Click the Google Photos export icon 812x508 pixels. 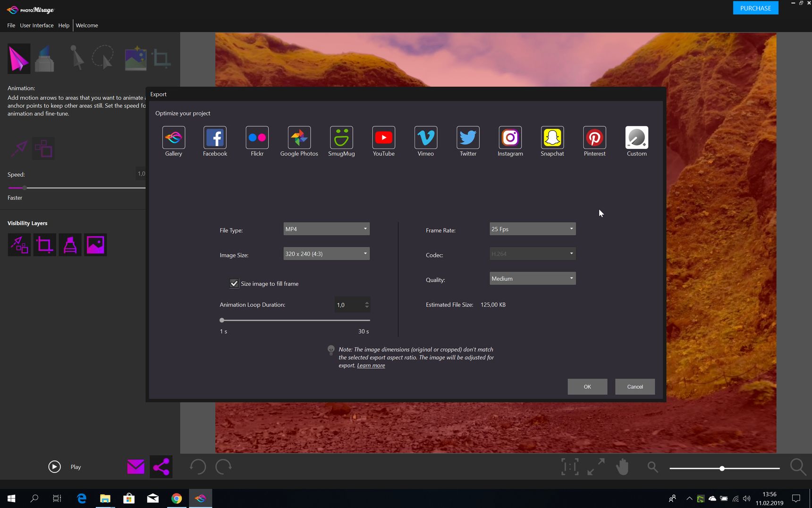tap(299, 138)
